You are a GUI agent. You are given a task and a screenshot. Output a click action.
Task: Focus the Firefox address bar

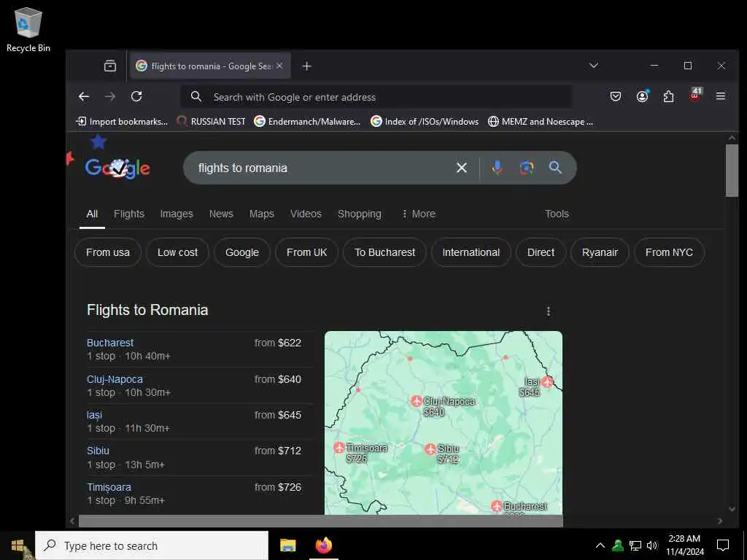[376, 97]
